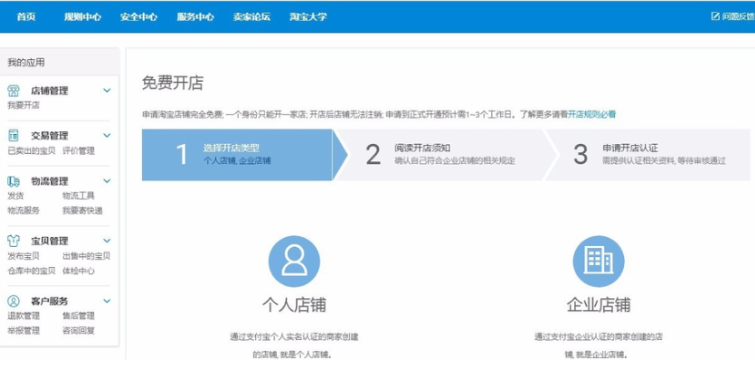Open 物流工具 in sidebar
The width and height of the screenshot is (755, 365).
coord(78,196)
